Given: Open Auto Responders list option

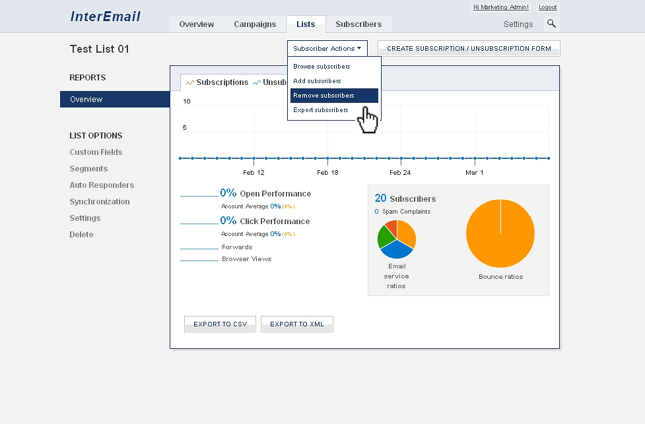Looking at the screenshot, I should pos(101,185).
